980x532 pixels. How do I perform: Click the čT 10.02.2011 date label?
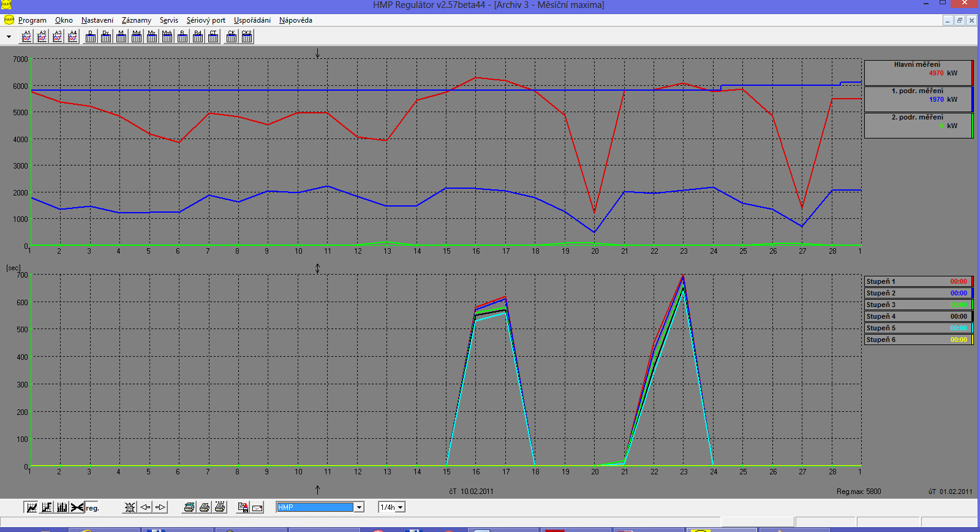471,492
